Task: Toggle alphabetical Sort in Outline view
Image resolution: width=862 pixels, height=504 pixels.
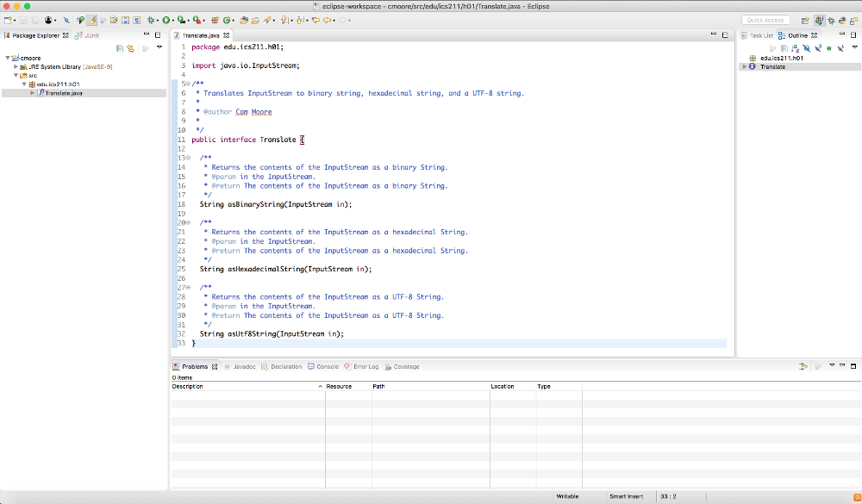Action: pos(794,48)
